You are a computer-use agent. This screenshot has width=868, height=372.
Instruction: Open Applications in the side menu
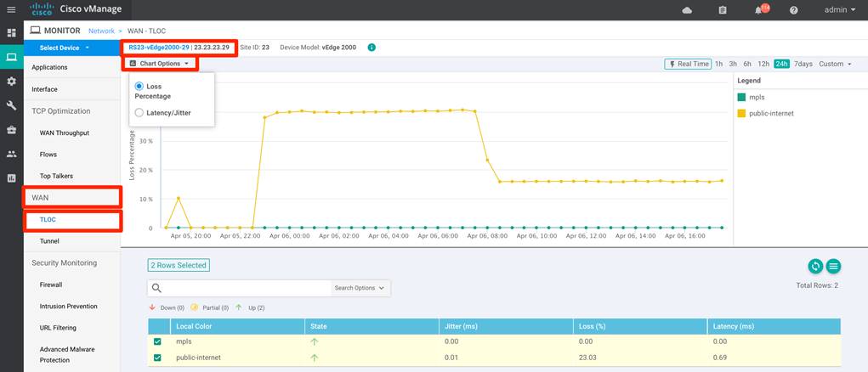pyautogui.click(x=50, y=67)
